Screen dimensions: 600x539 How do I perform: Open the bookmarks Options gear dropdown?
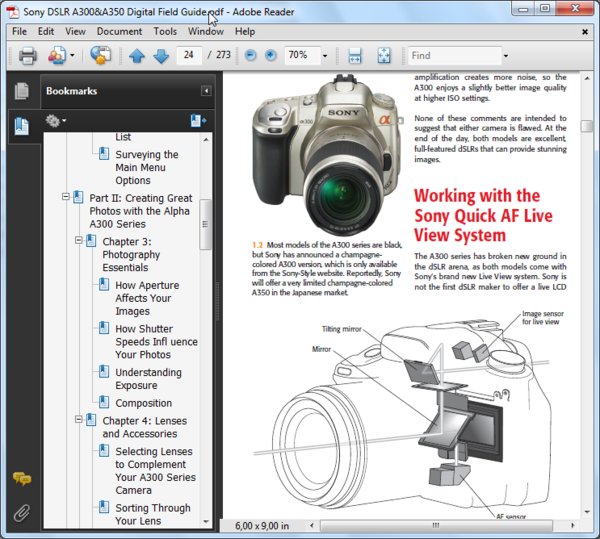pyautogui.click(x=56, y=120)
